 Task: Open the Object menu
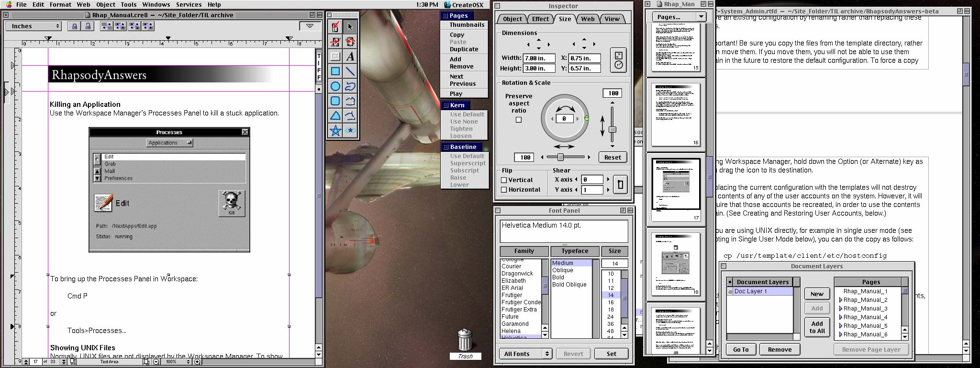[x=106, y=4]
